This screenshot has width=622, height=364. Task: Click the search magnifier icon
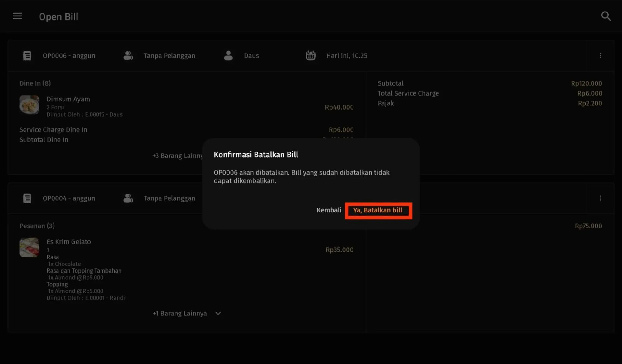pos(606,16)
